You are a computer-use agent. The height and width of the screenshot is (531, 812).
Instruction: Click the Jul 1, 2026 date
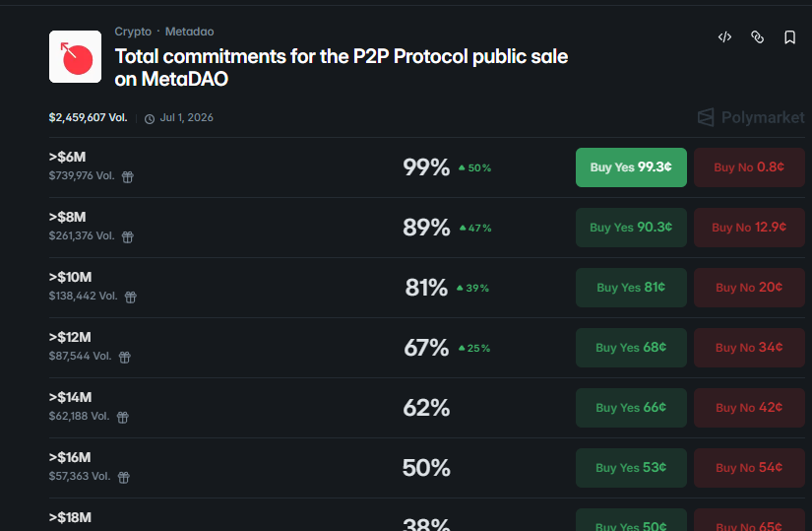tap(186, 118)
